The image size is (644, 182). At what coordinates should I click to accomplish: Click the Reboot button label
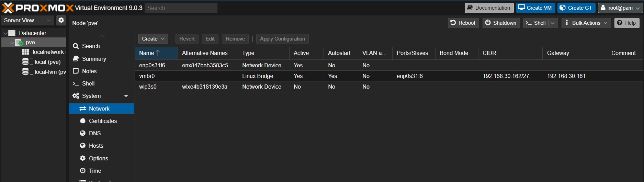(x=467, y=23)
